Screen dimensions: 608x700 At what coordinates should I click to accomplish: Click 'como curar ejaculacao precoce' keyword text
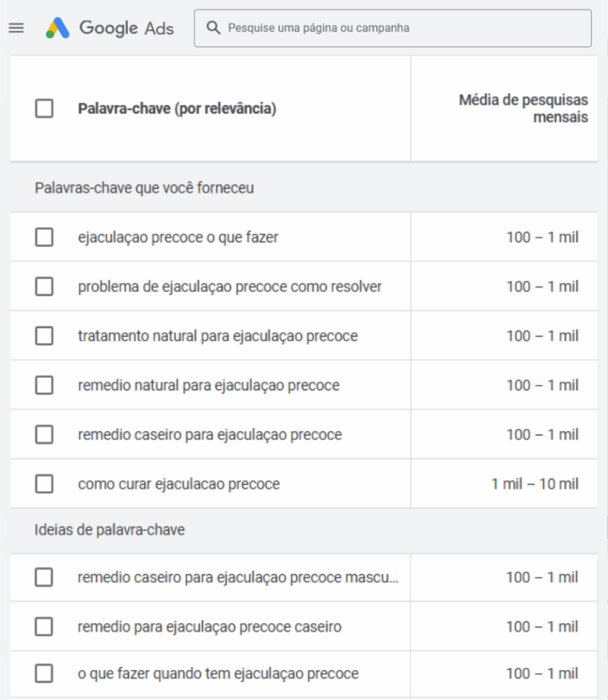[179, 484]
